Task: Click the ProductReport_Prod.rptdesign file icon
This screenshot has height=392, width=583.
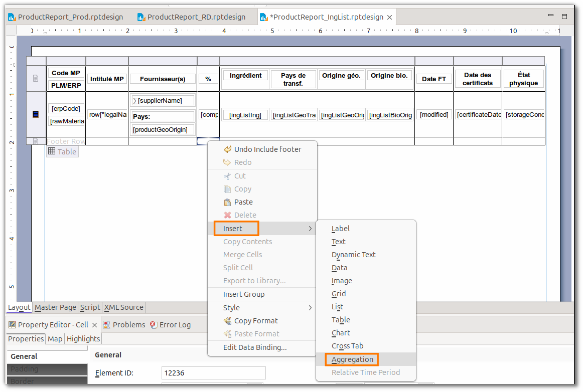Action: tap(12, 17)
